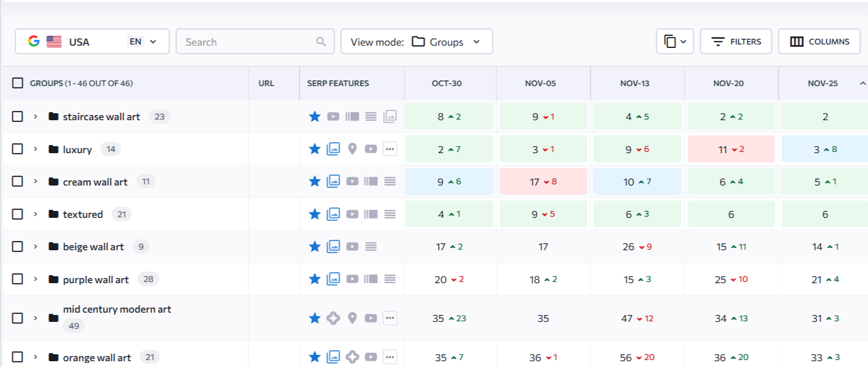Image resolution: width=868 pixels, height=367 pixels.
Task: Open the USA EN search engine dropdown
Action: [x=92, y=42]
